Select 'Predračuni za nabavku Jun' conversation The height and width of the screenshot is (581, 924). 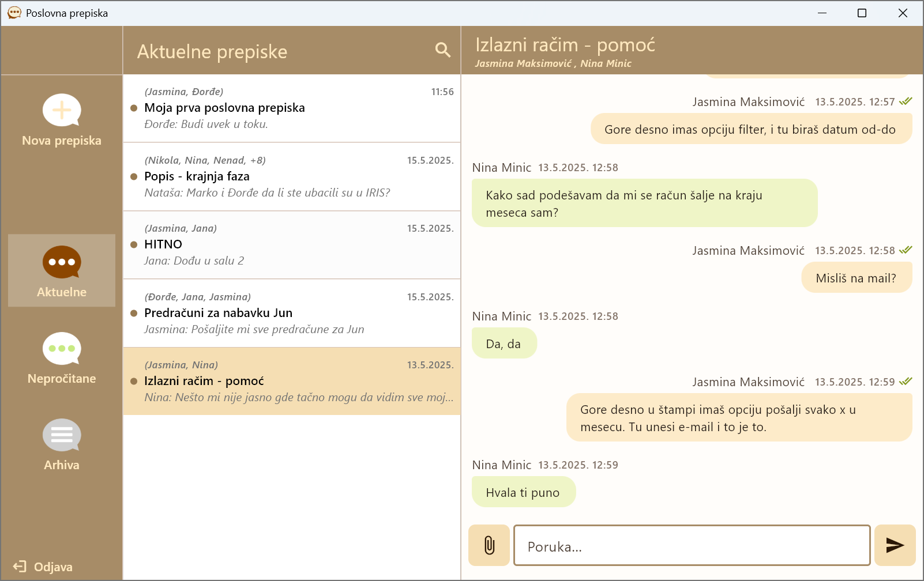[x=292, y=313]
